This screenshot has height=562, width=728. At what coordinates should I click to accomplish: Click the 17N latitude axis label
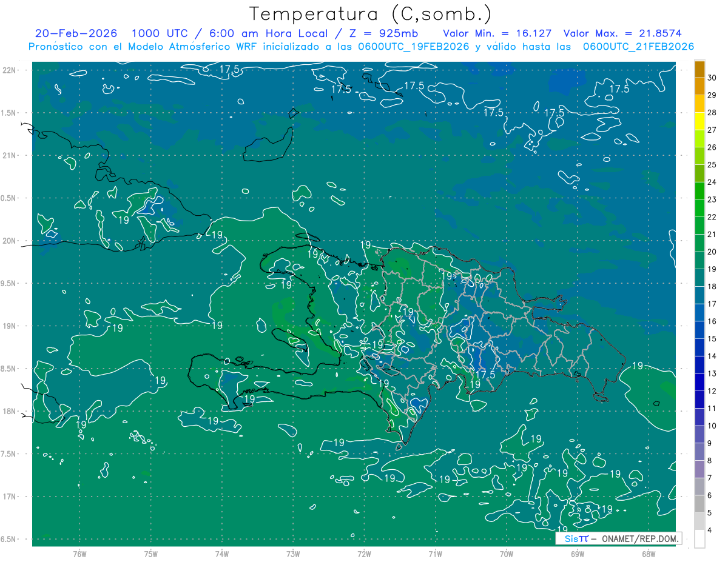tap(10, 497)
